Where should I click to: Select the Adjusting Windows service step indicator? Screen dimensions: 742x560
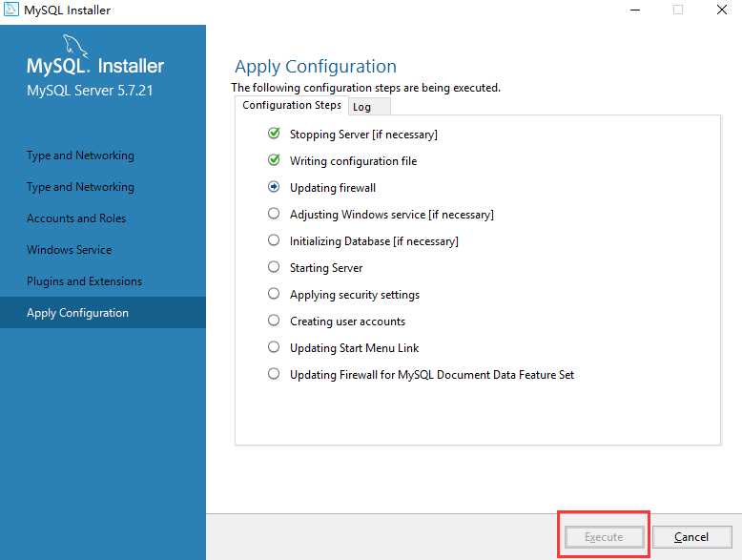pyautogui.click(x=274, y=214)
